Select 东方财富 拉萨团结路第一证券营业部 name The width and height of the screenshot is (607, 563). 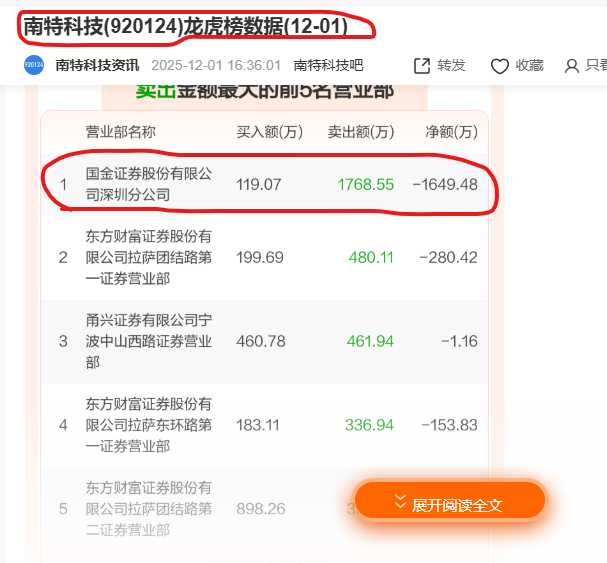coord(149,257)
